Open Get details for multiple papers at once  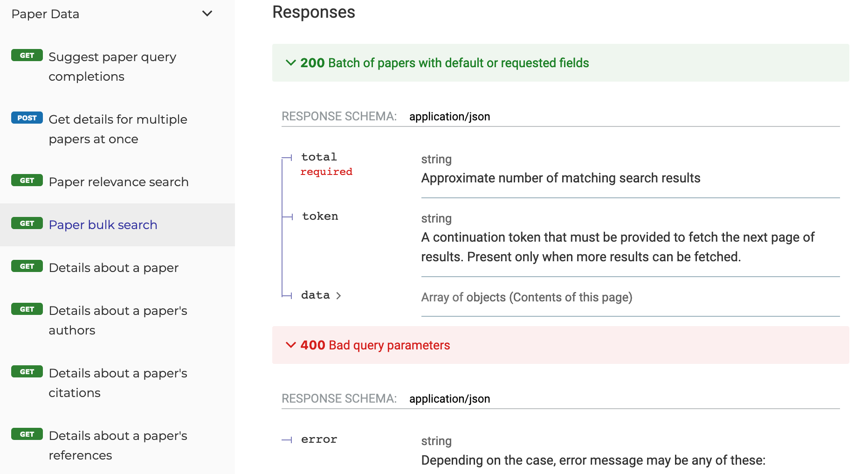pos(117,129)
